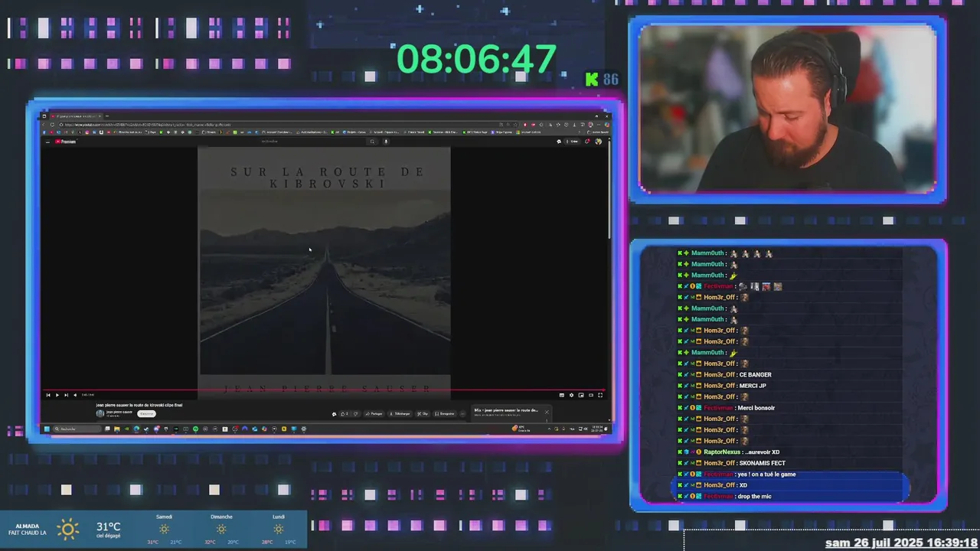Viewport: 980px width, 551px height.
Task: Open Spotify from the Windows taskbar
Action: [x=195, y=429]
